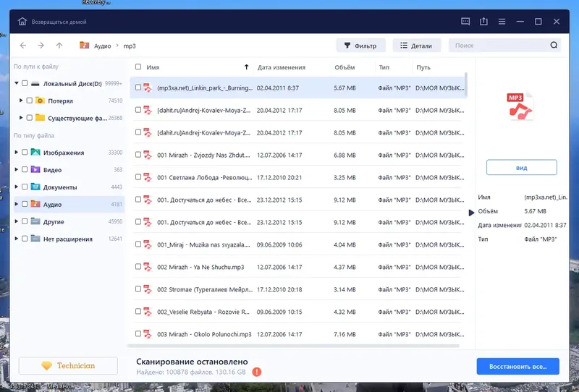Click Возвращаться домой link
The height and width of the screenshot is (392, 579).
(59, 22)
